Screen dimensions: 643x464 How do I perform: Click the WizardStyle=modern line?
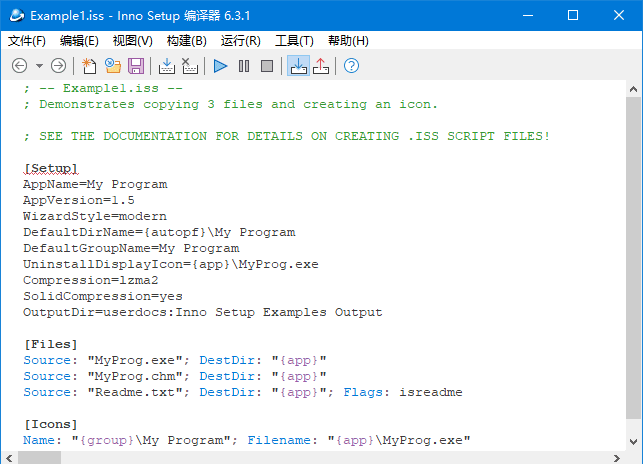tap(95, 216)
